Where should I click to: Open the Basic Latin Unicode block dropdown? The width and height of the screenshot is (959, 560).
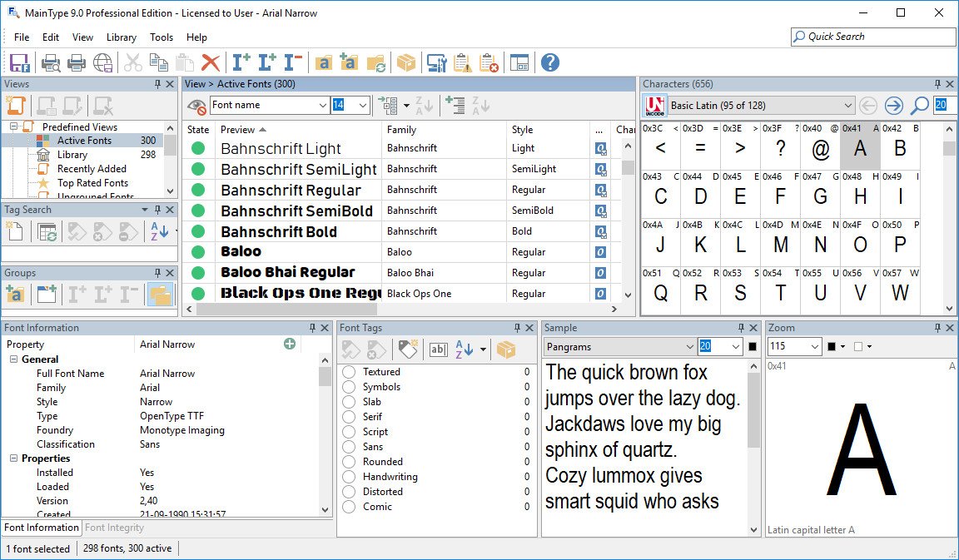click(847, 106)
